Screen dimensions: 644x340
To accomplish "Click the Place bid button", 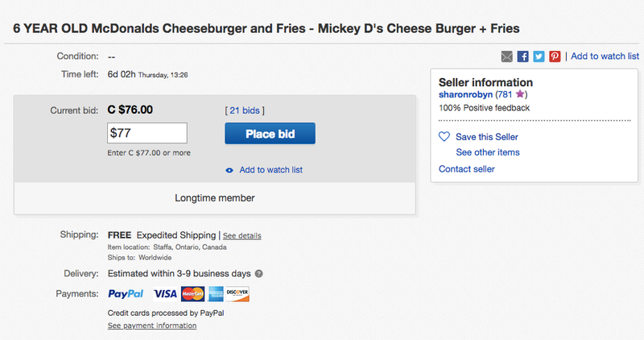I will click(270, 134).
